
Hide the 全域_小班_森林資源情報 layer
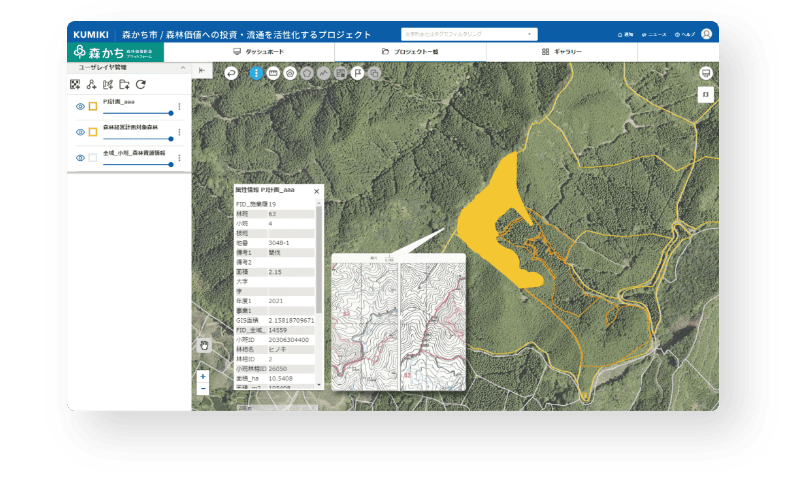80,158
